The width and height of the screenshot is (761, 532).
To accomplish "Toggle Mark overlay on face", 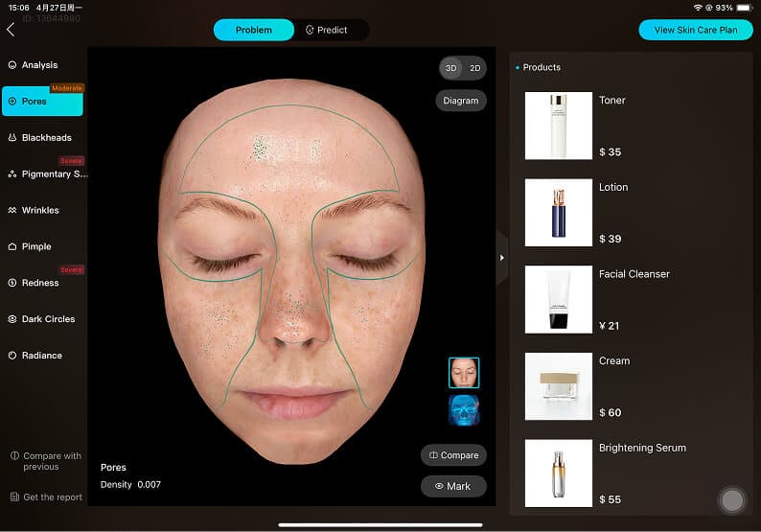I will (453, 486).
